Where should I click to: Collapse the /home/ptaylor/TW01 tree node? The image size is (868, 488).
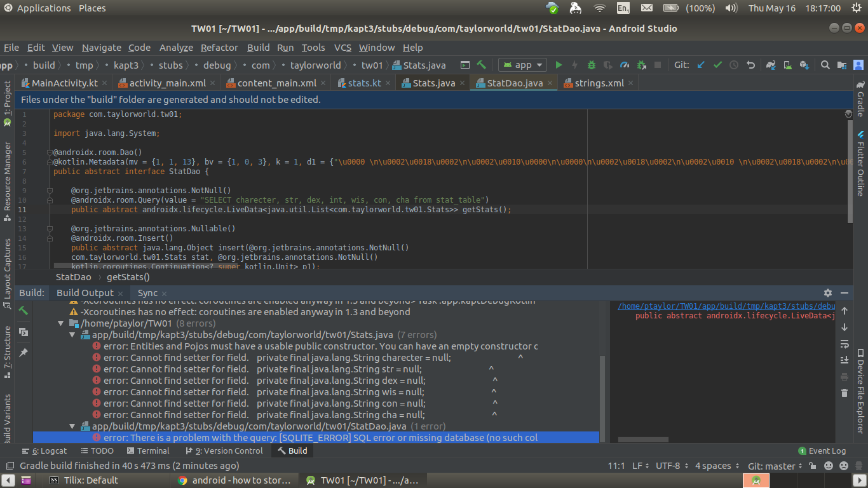61,323
